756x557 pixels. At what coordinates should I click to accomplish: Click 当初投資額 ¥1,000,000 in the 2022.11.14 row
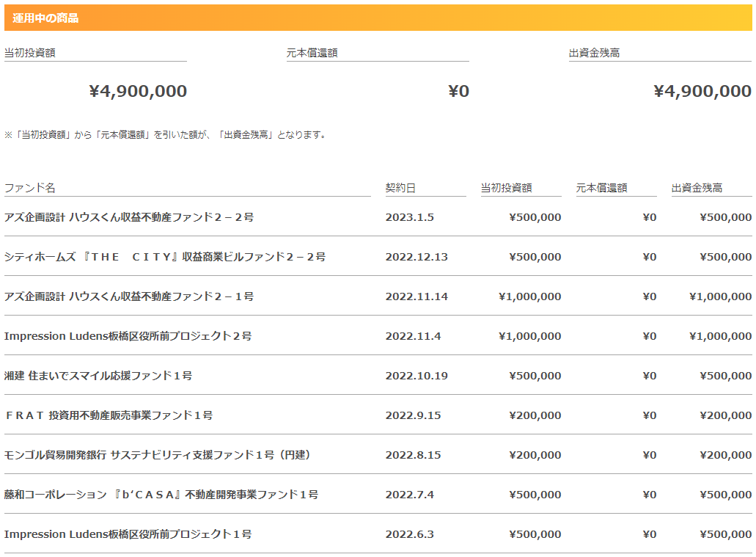(530, 296)
